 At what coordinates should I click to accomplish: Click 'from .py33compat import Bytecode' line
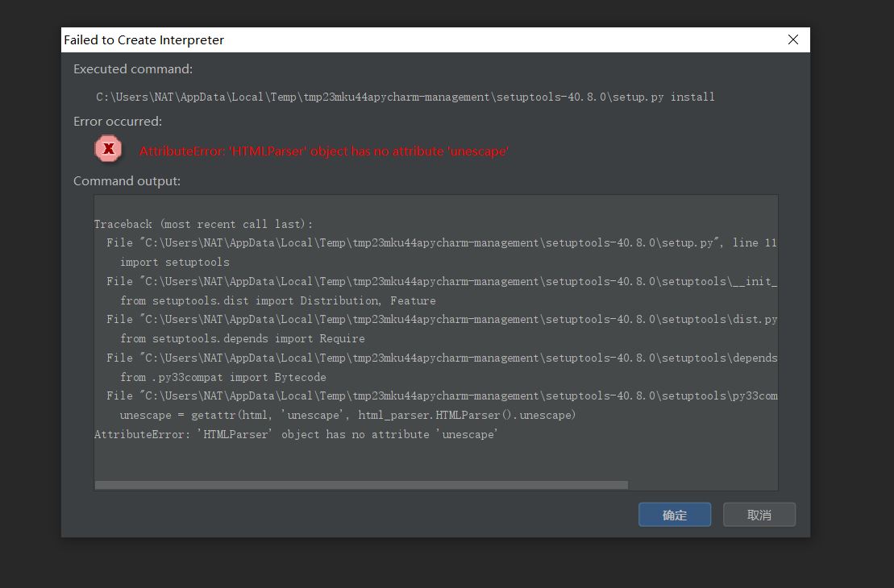coord(223,377)
